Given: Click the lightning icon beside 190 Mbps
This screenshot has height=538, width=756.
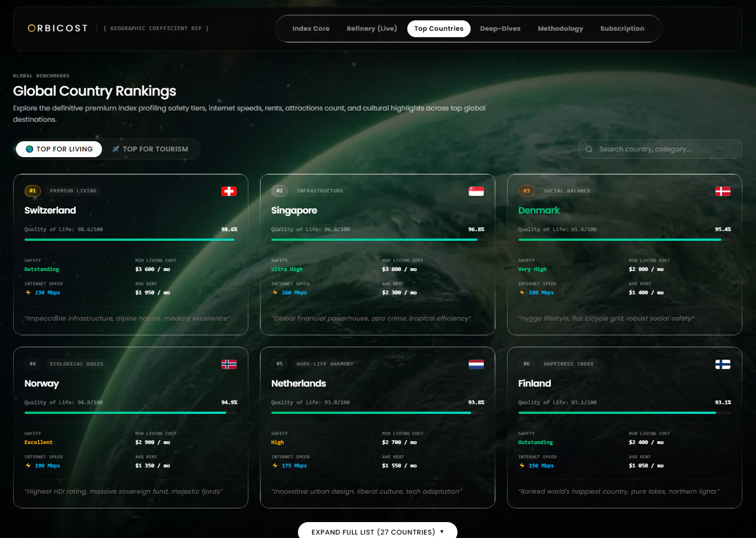Looking at the screenshot, I should tap(28, 466).
